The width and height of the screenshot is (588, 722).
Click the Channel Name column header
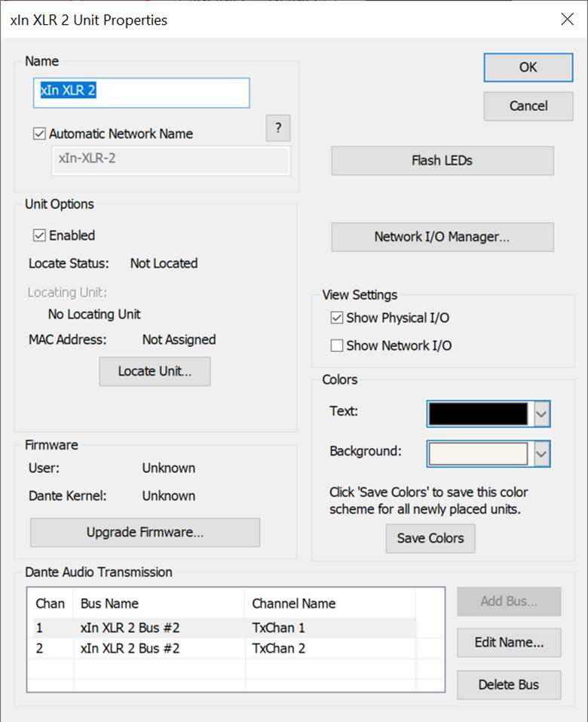click(330, 604)
